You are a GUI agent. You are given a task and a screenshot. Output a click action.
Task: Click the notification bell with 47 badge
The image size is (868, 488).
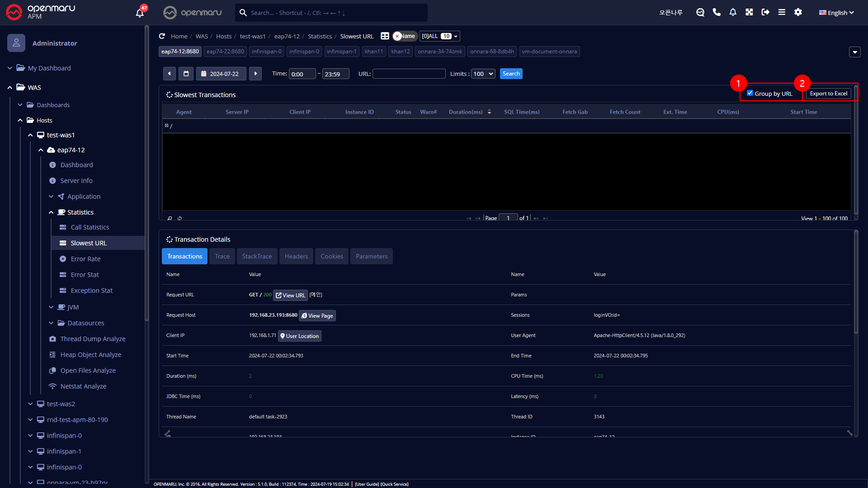tap(140, 13)
